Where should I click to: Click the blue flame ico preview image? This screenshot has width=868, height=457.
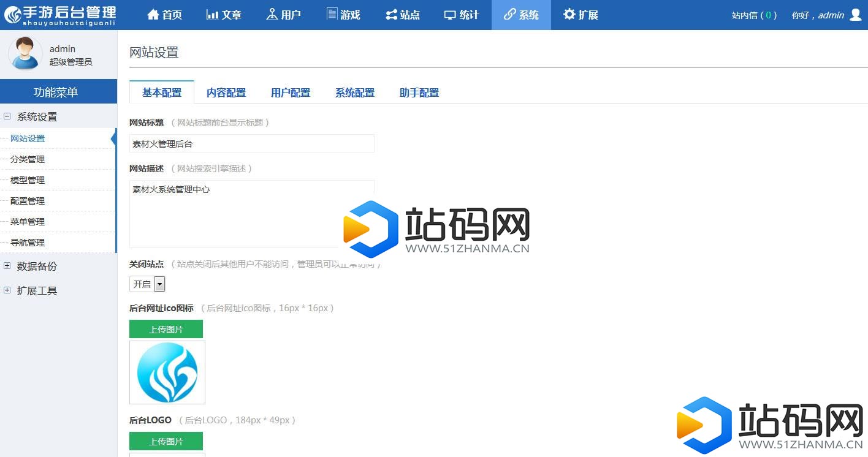click(167, 372)
